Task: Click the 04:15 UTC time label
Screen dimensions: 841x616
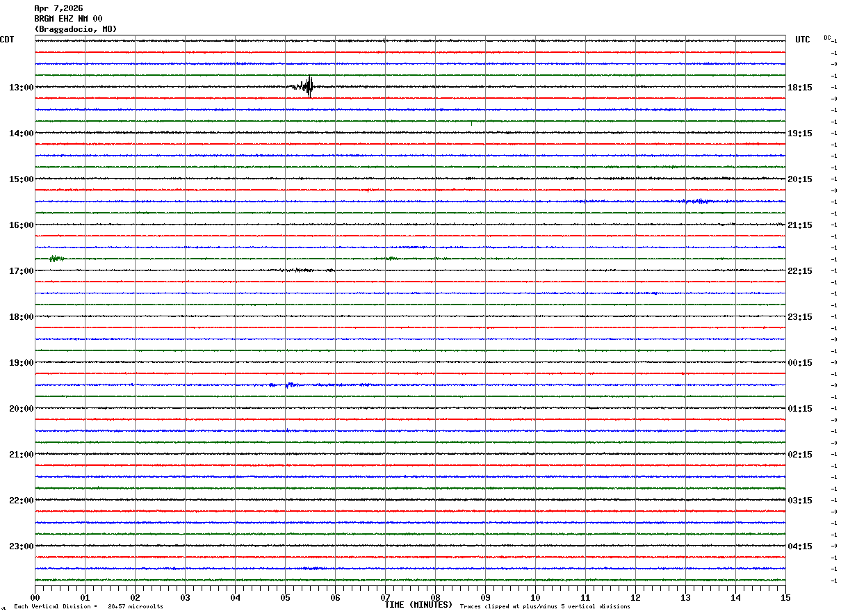Action: (800, 546)
